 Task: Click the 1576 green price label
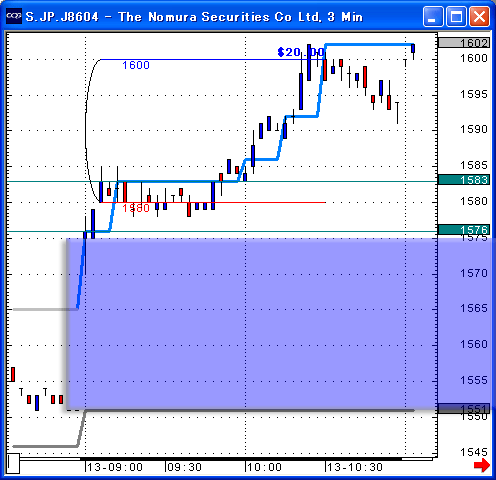tap(464, 230)
